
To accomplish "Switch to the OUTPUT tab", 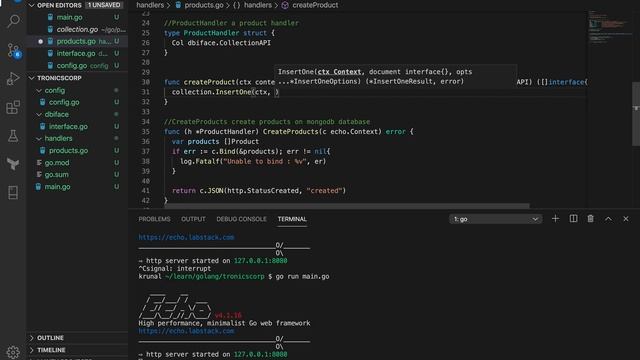I will [x=193, y=219].
